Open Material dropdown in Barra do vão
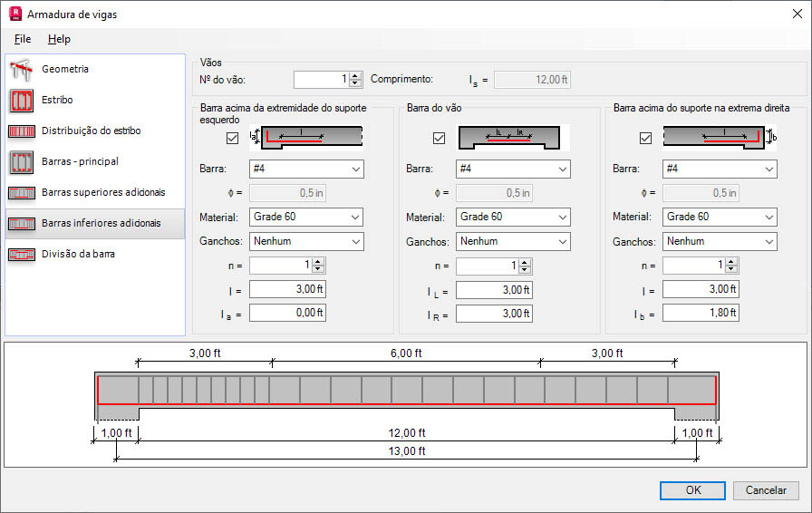812x513 pixels. pos(513,218)
